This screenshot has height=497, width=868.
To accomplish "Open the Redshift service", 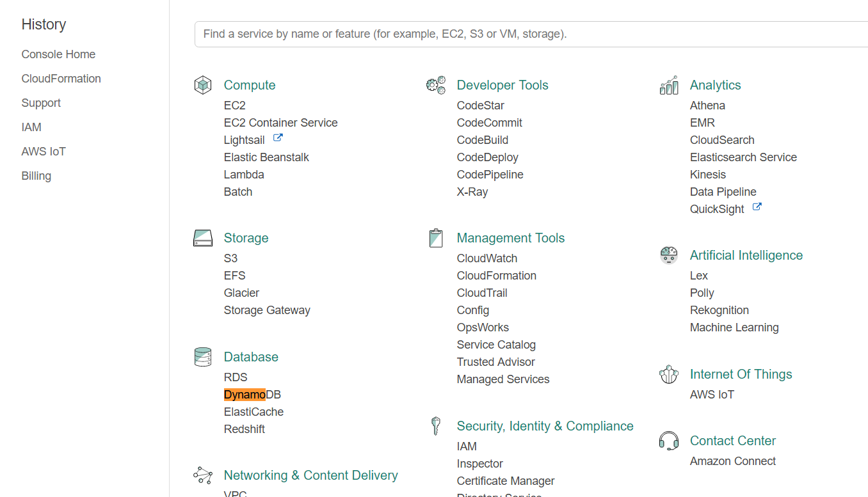I will [245, 429].
